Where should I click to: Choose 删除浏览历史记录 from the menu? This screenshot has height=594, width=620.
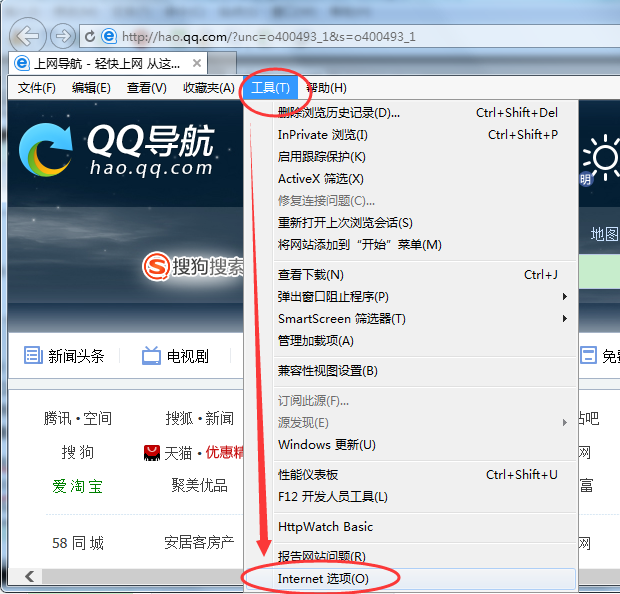pos(338,113)
